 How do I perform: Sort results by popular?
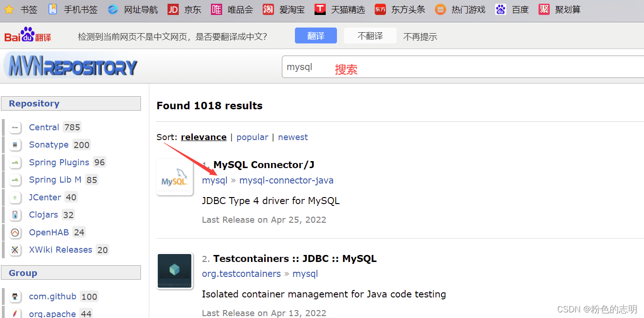click(252, 137)
